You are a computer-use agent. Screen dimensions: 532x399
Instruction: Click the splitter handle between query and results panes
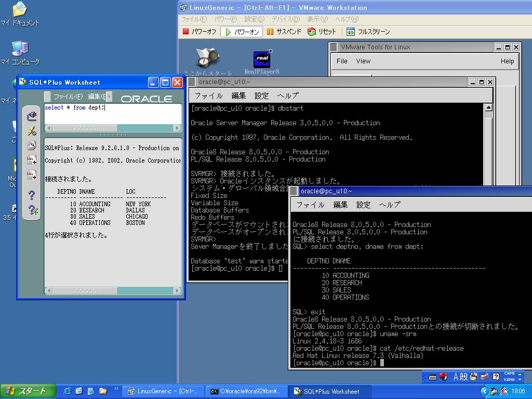click(113, 135)
